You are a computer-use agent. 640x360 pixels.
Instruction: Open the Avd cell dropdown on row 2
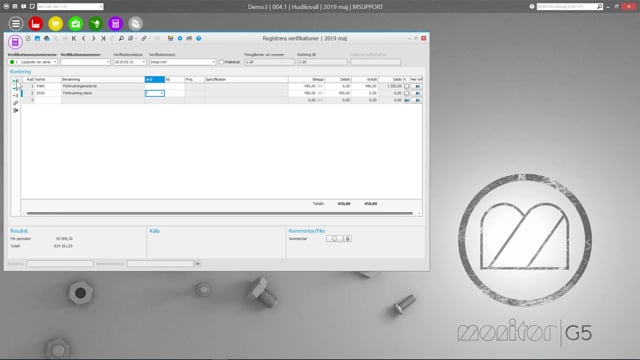pyautogui.click(x=162, y=93)
